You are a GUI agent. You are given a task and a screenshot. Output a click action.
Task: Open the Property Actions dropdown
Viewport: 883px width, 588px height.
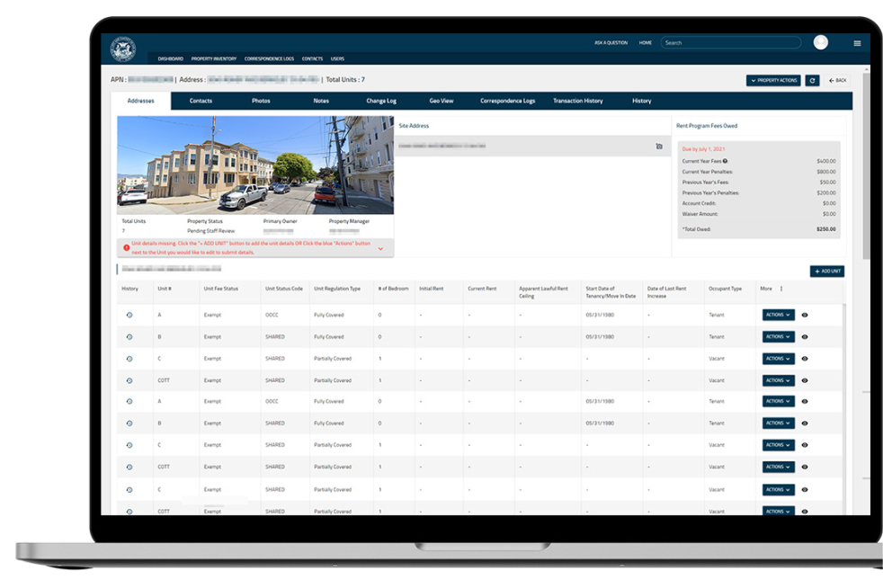click(x=772, y=80)
